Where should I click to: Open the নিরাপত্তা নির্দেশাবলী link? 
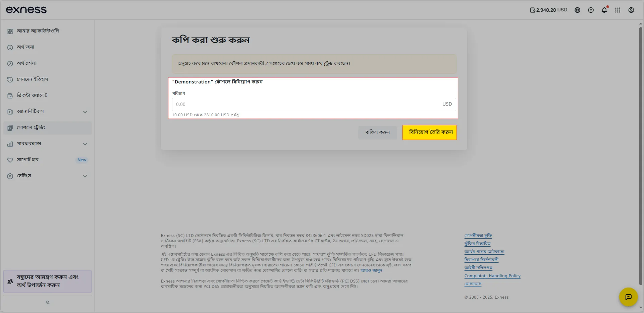[x=481, y=260]
